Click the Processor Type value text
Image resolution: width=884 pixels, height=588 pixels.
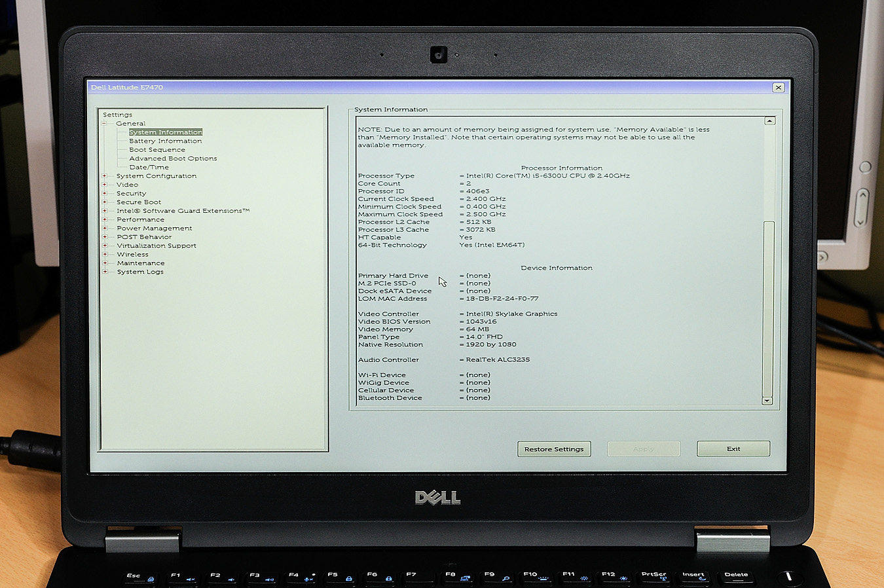[x=547, y=175]
